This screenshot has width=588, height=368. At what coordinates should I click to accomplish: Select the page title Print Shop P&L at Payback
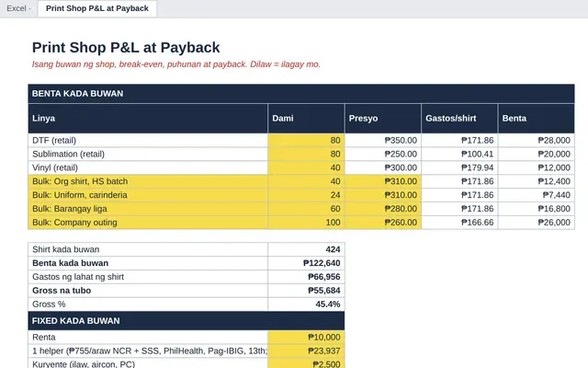pos(126,48)
